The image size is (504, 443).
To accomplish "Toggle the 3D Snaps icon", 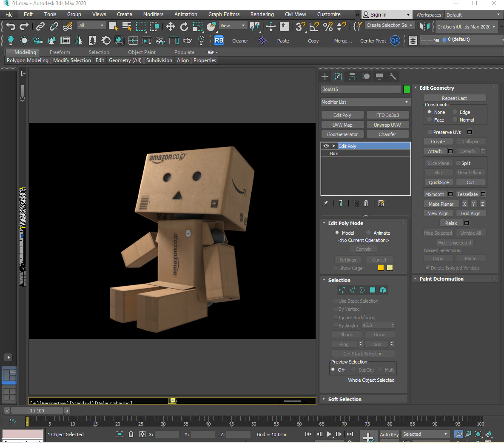I will (300, 26).
